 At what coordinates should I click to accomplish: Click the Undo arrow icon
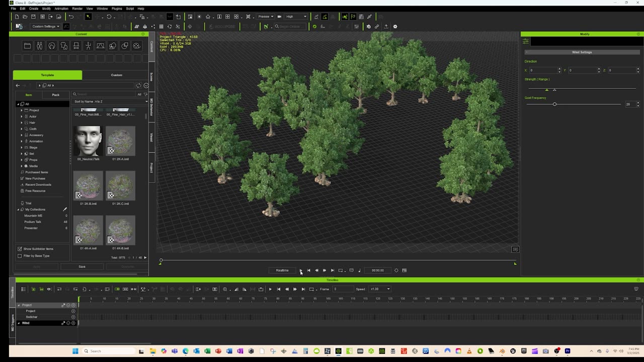tap(71, 17)
